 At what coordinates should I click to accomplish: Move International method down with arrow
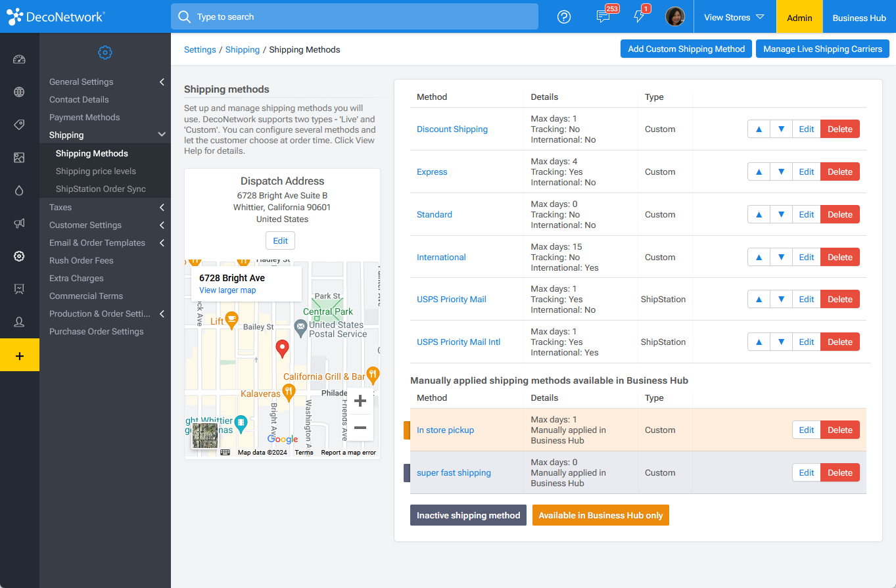click(781, 258)
